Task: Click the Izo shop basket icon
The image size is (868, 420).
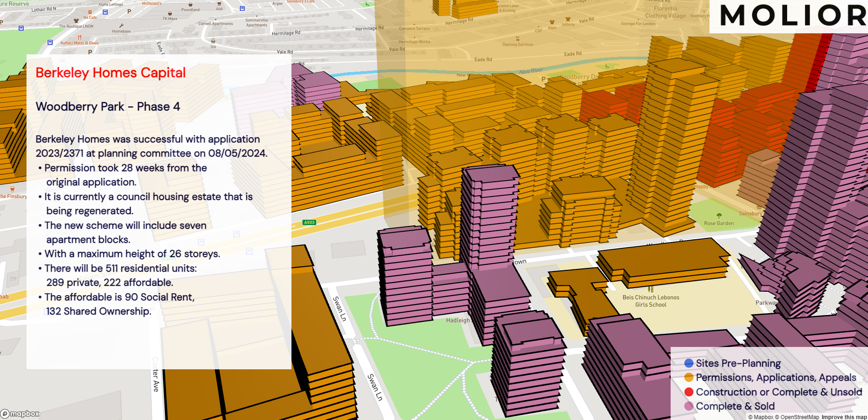Action: tap(213, 41)
